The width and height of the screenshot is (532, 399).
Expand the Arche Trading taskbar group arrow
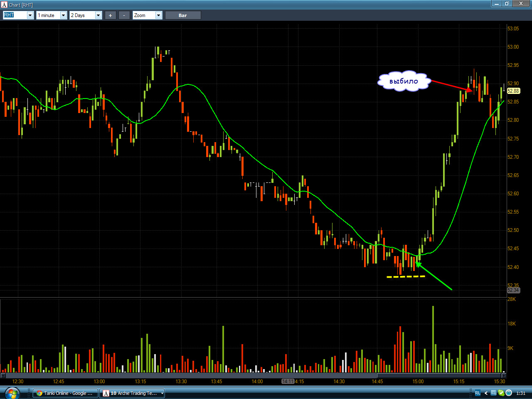click(162, 393)
